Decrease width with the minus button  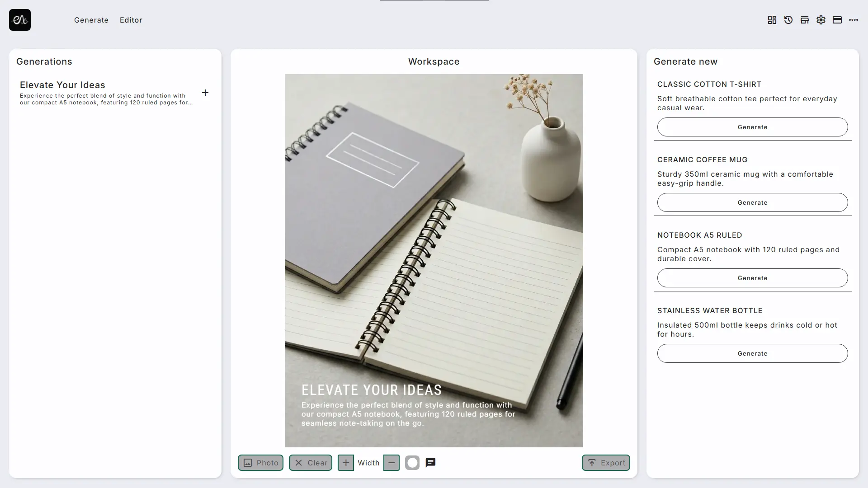coord(392,463)
